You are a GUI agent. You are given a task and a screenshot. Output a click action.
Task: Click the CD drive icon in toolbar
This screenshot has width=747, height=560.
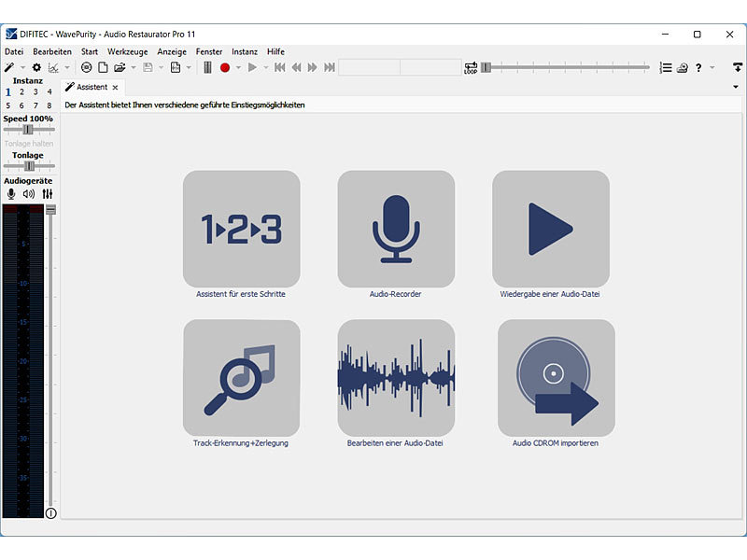683,67
